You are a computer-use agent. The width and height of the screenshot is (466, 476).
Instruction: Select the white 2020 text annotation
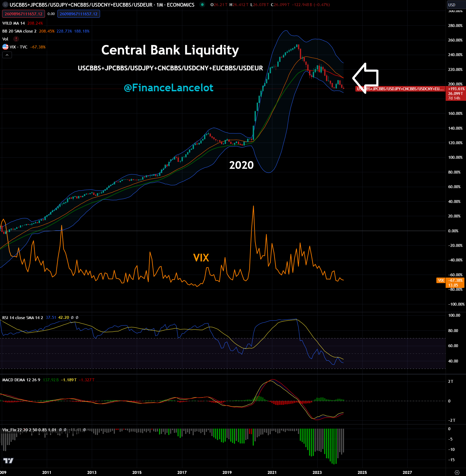[241, 165]
